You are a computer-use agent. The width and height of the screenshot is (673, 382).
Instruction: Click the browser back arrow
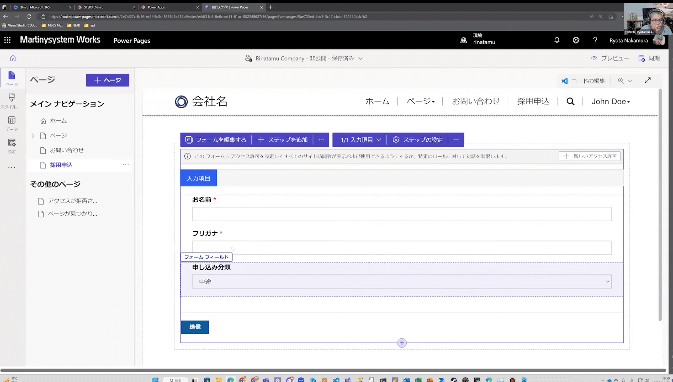click(6, 16)
